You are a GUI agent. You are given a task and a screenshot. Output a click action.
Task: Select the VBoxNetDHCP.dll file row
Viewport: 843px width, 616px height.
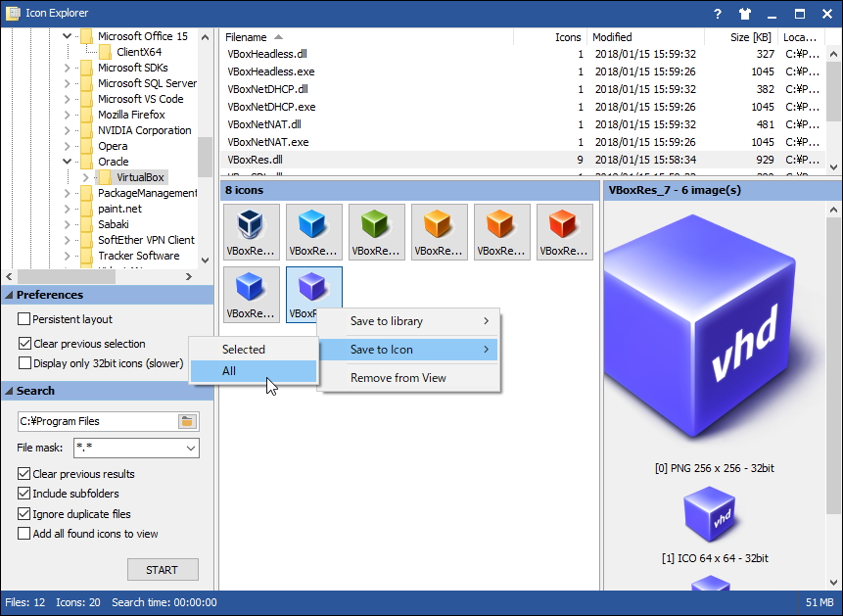523,89
